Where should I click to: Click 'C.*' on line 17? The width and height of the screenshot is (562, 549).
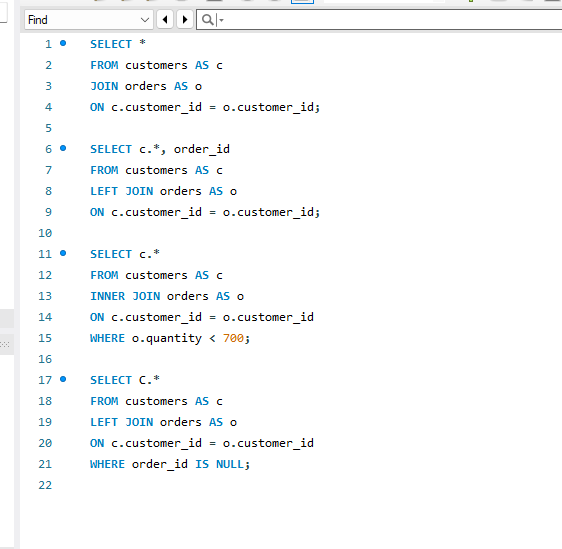149,380
